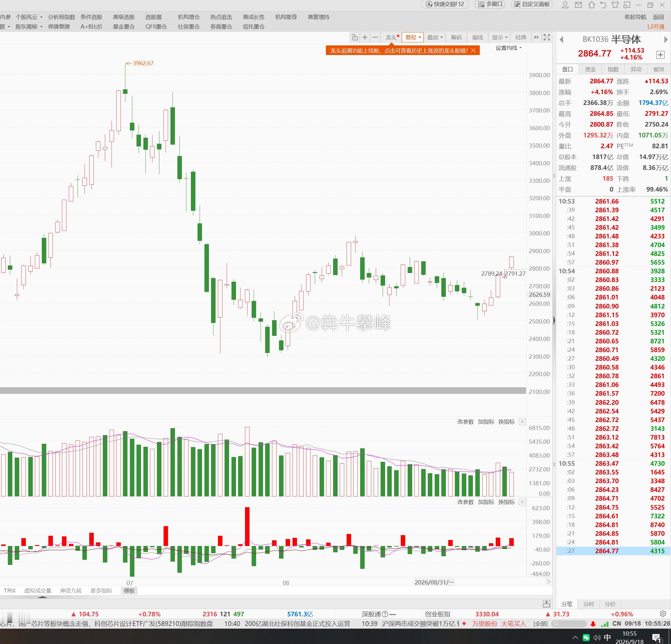The width and height of the screenshot is (671, 644).
Task: Open the 设置均线 moving average dropdown
Action: click(x=509, y=48)
